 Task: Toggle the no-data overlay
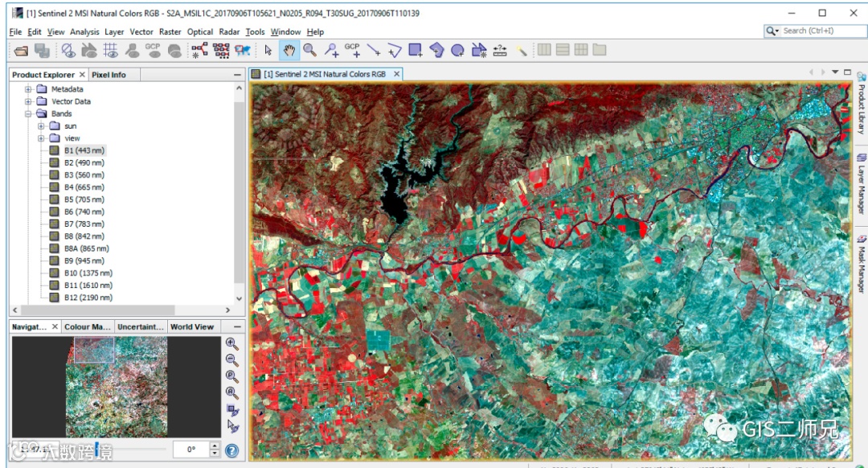pyautogui.click(x=68, y=51)
